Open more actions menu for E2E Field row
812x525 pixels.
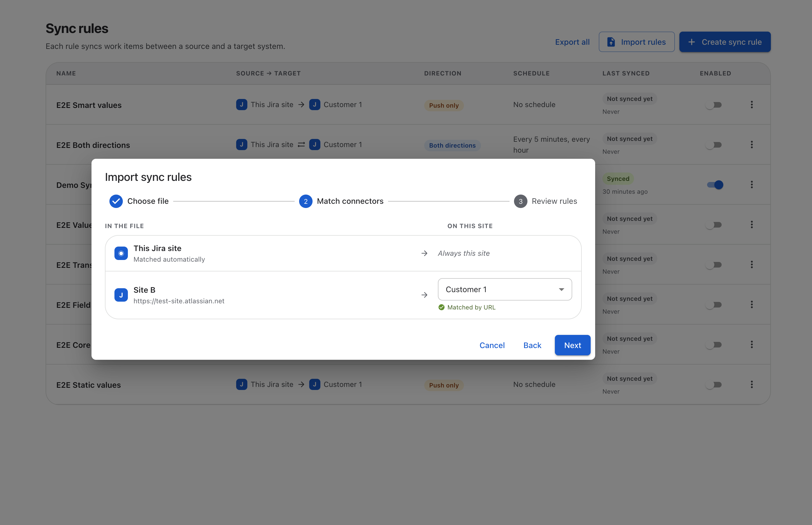[x=751, y=304]
